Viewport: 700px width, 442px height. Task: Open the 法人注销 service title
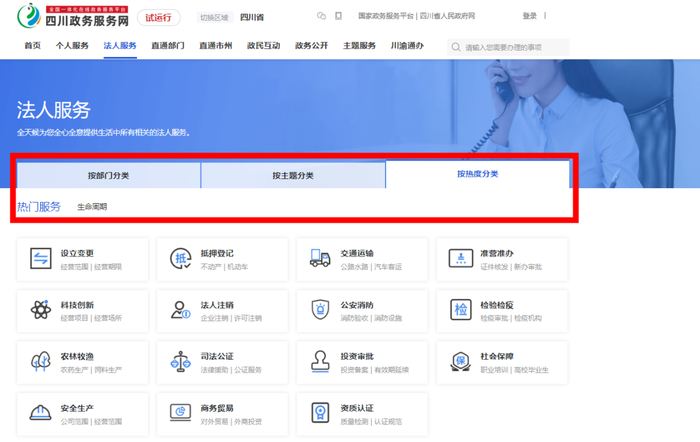217,305
